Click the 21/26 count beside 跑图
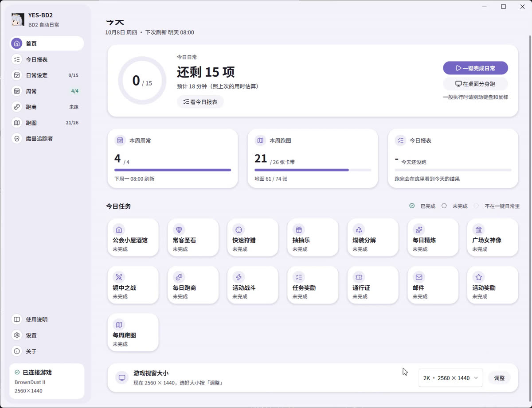The height and width of the screenshot is (408, 532). [72, 123]
